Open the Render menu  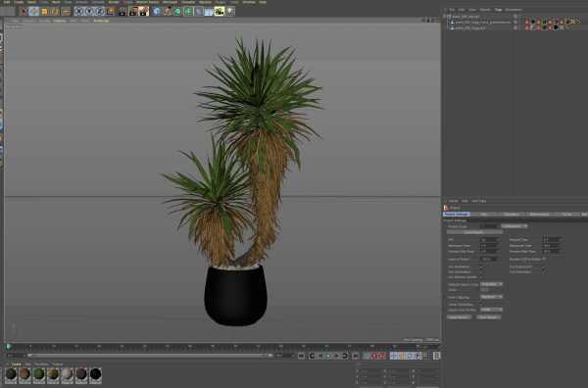pyautogui.click(x=114, y=2)
